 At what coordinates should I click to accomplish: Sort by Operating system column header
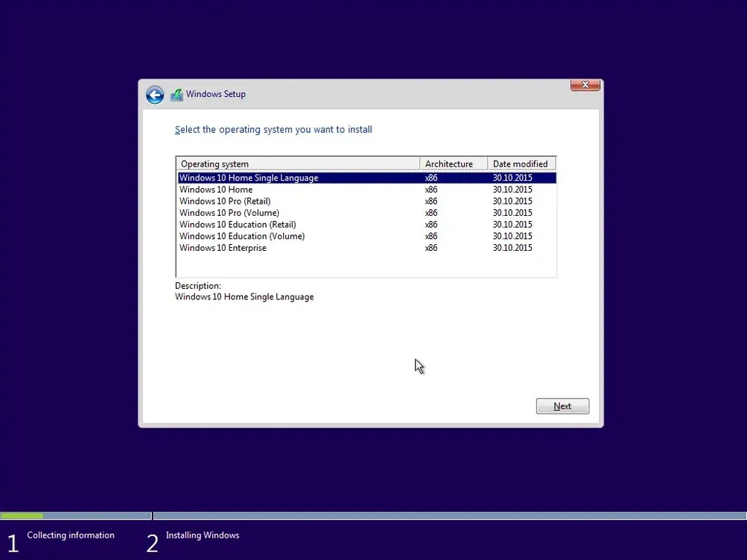[298, 164]
